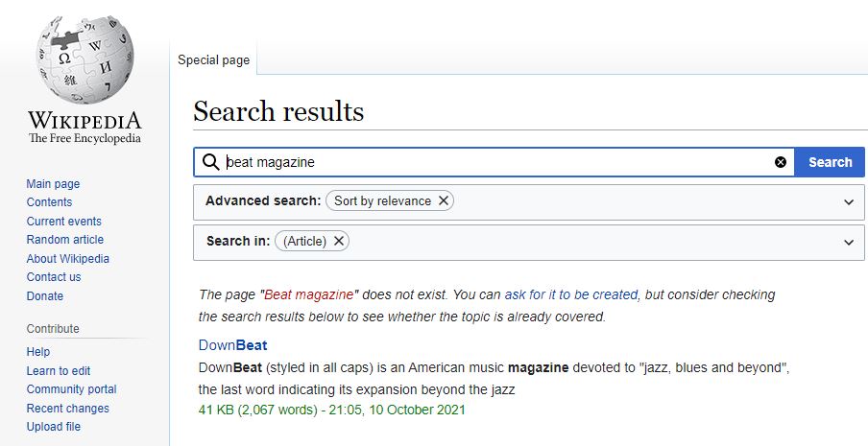Clear the search field with the X icon
Viewport: 868px width, 446px height.
tap(781, 162)
